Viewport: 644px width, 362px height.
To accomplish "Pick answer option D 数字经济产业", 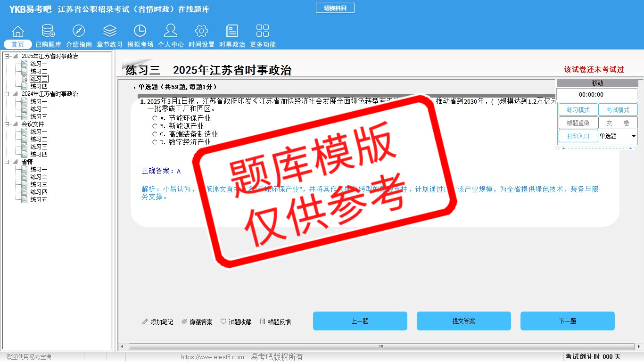I will click(x=155, y=142).
